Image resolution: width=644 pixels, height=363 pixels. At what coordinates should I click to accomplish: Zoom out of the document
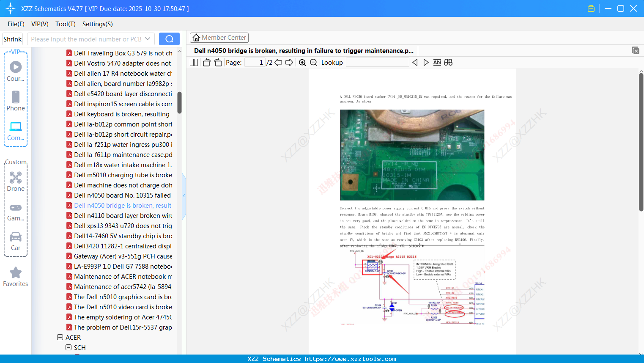coord(313,63)
